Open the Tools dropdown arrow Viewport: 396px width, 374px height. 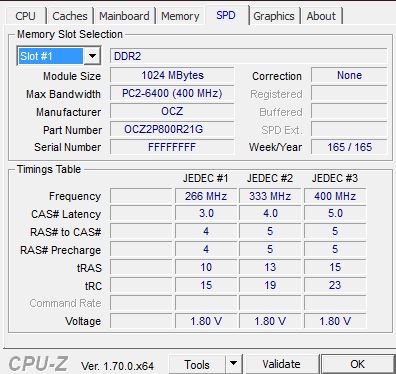234,364
